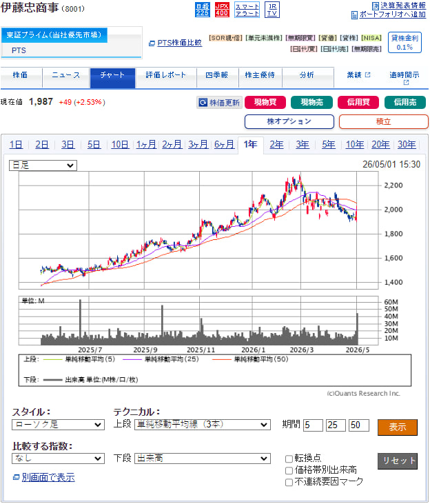Select 1日 chart period

pyautogui.click(x=16, y=145)
